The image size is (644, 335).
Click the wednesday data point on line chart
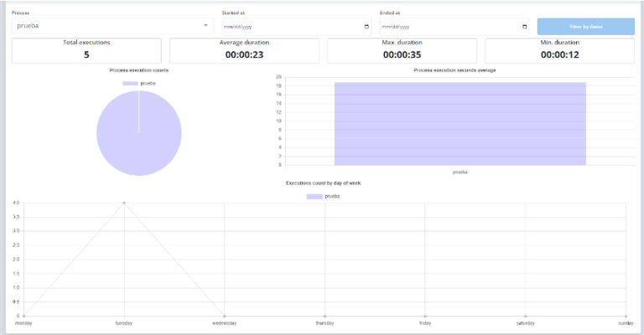coord(224,316)
